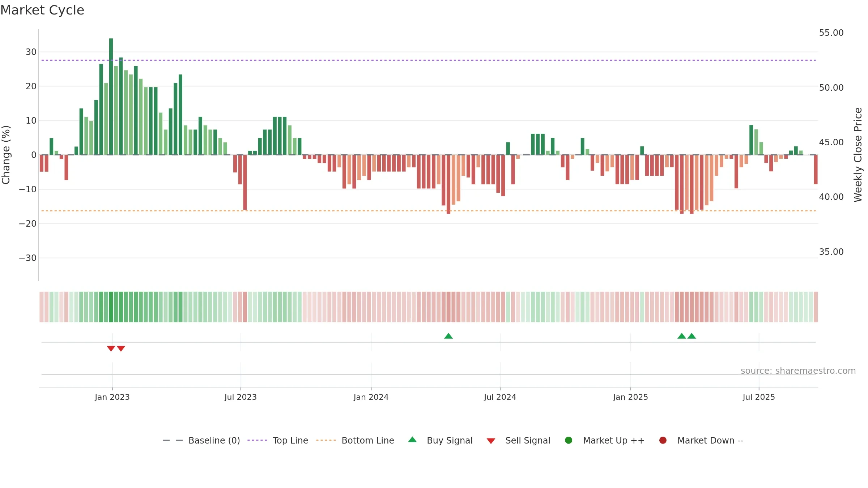Toggle the Bottom Line legend entry
868x488 pixels.
pyautogui.click(x=355, y=440)
